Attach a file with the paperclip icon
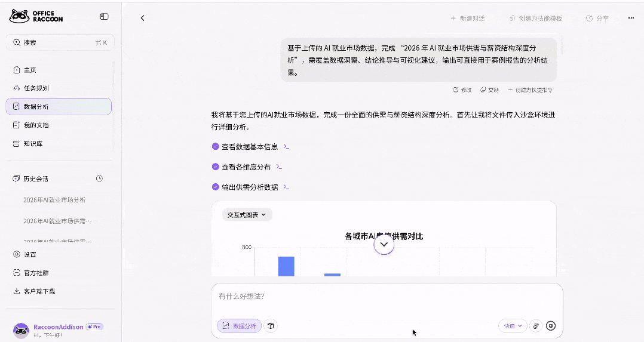Viewport: 644px width, 342px height. 535,326
